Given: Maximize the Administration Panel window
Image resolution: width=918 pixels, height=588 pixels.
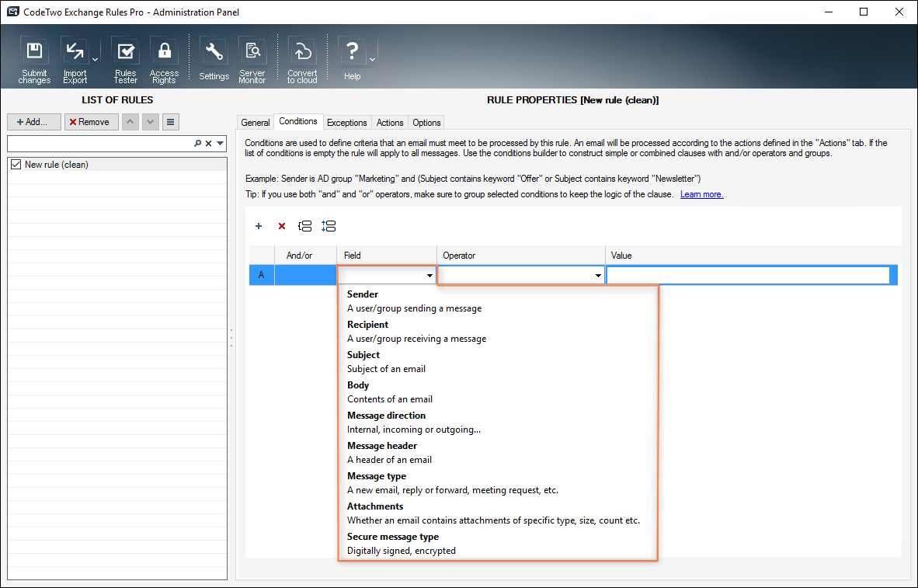Looking at the screenshot, I should (864, 12).
